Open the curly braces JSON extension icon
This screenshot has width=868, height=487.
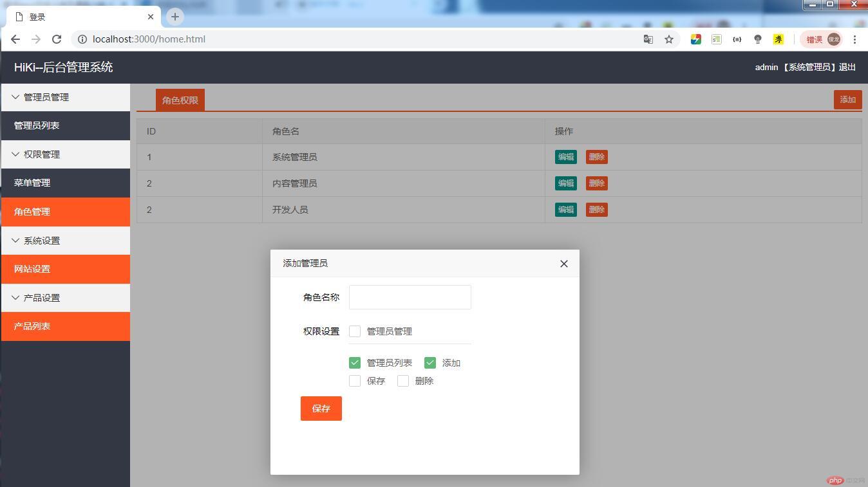tap(737, 39)
